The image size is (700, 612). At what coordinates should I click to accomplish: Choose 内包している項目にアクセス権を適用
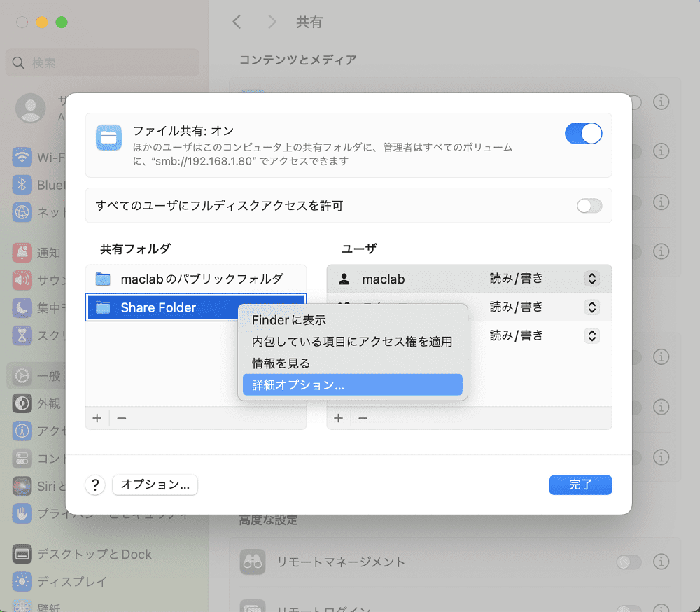click(x=352, y=342)
